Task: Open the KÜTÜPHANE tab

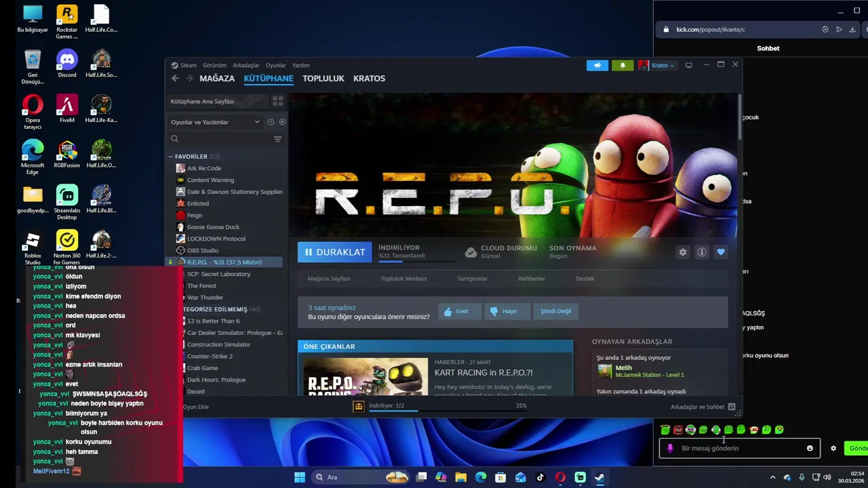Action: coord(269,79)
